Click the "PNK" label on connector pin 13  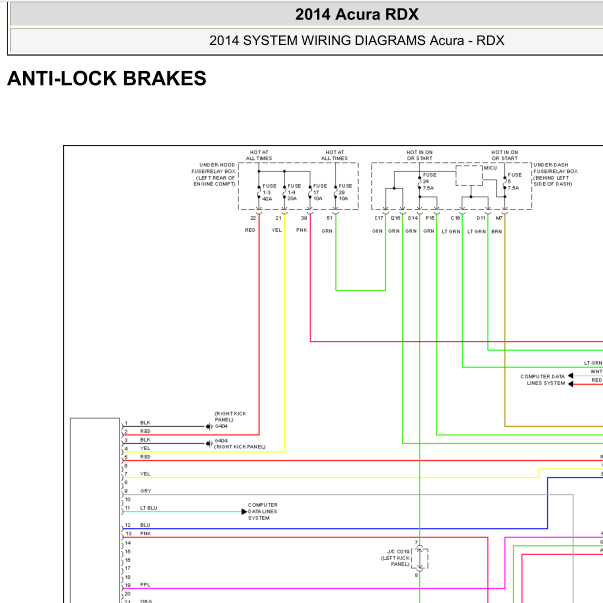coord(146,533)
